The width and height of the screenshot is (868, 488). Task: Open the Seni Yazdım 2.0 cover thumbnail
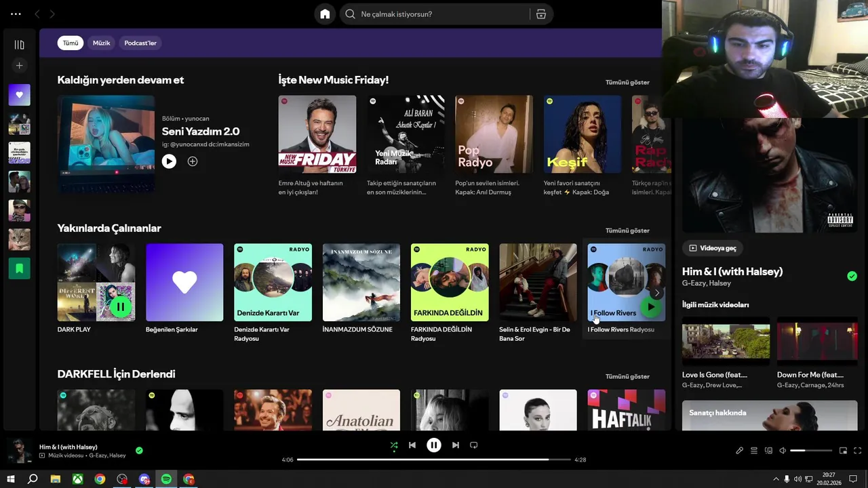(106, 144)
